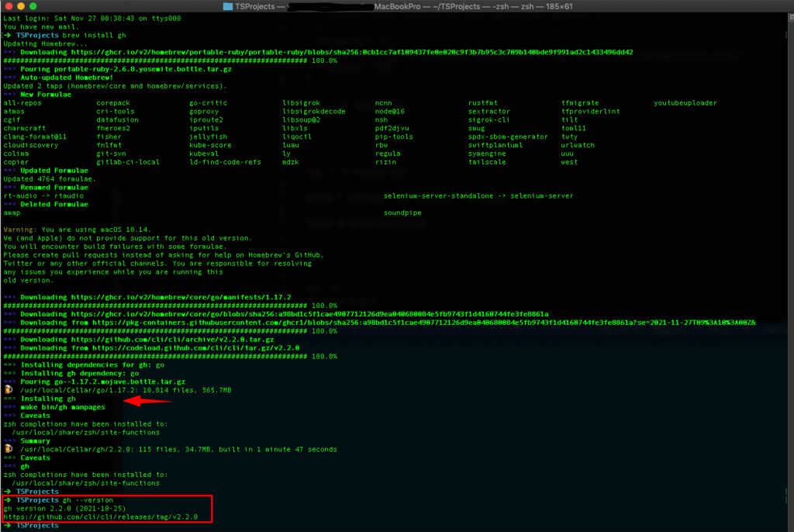Click 'rt-audio -> rtaudio' renamed line
Viewport: 794px width, 532px height.
[43, 195]
